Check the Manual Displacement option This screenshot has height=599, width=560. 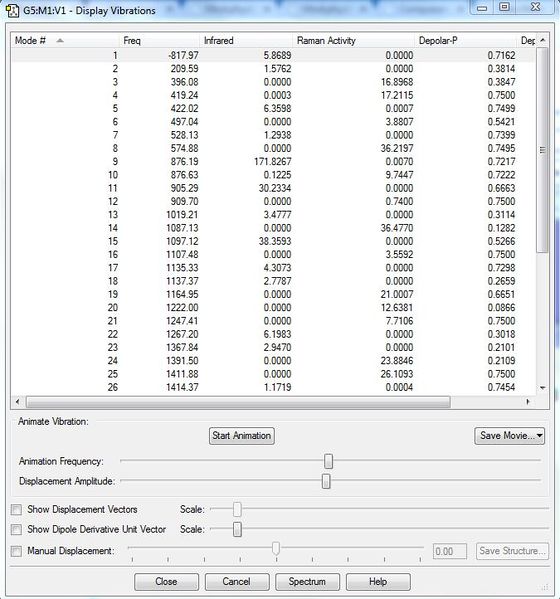pyautogui.click(x=16, y=551)
